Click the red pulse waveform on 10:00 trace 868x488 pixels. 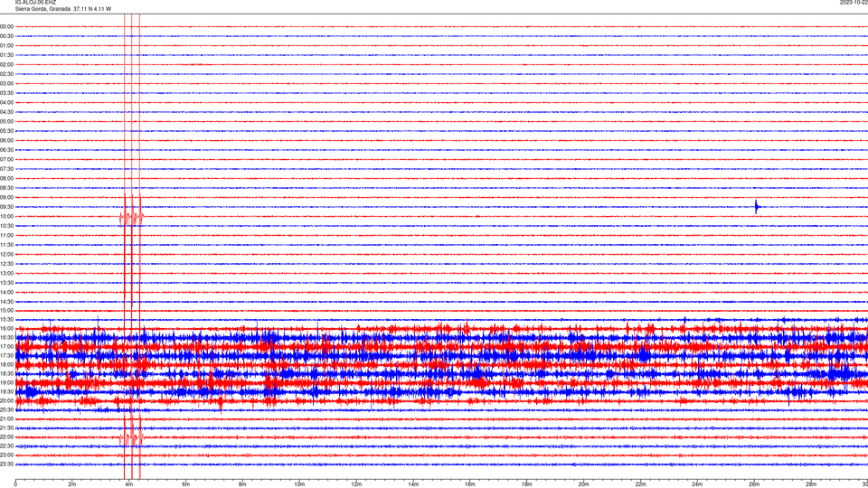pos(132,217)
